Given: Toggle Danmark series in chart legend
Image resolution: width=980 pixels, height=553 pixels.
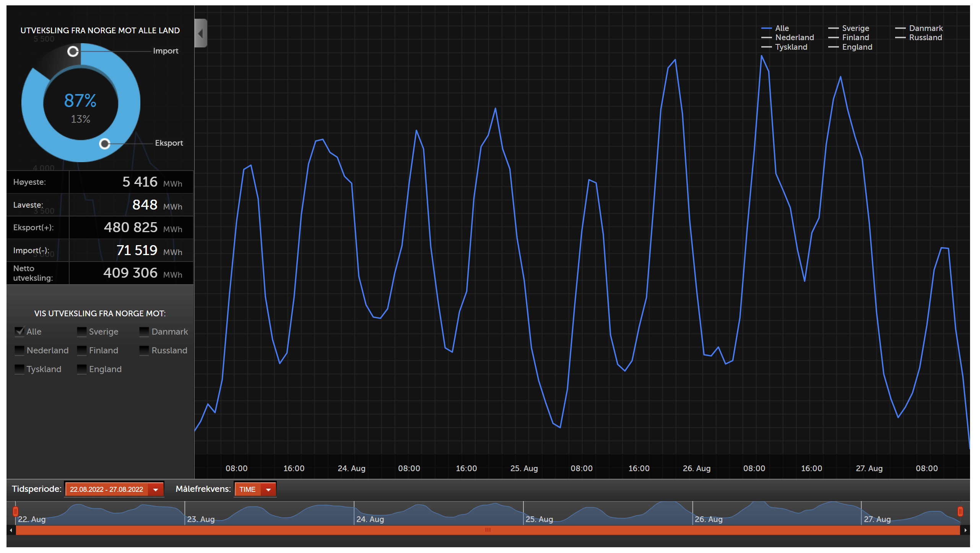Looking at the screenshot, I should (919, 28).
